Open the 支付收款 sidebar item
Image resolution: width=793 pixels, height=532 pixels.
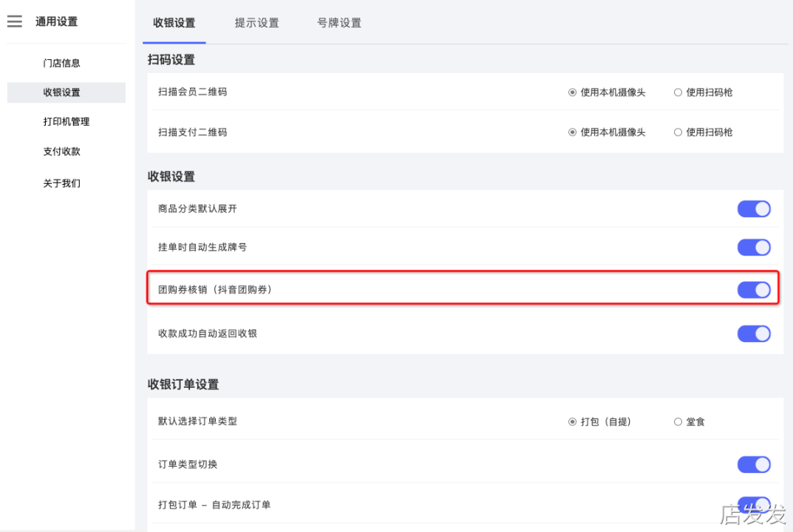tap(61, 151)
